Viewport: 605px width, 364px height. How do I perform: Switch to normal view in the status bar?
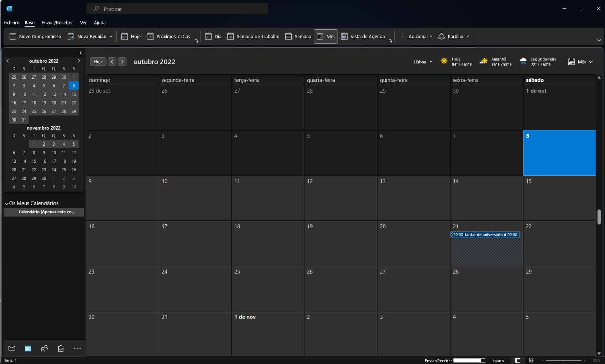pos(518,360)
